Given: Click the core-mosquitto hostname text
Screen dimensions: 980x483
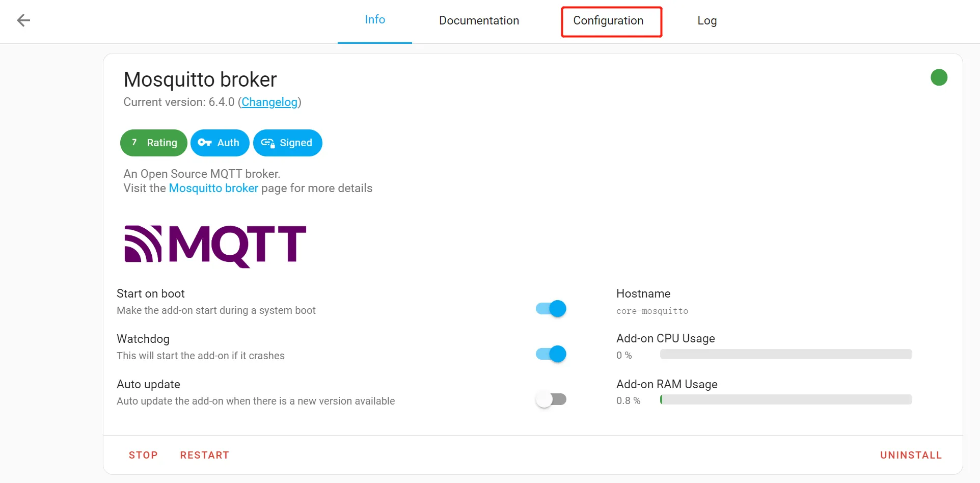Looking at the screenshot, I should (x=652, y=311).
